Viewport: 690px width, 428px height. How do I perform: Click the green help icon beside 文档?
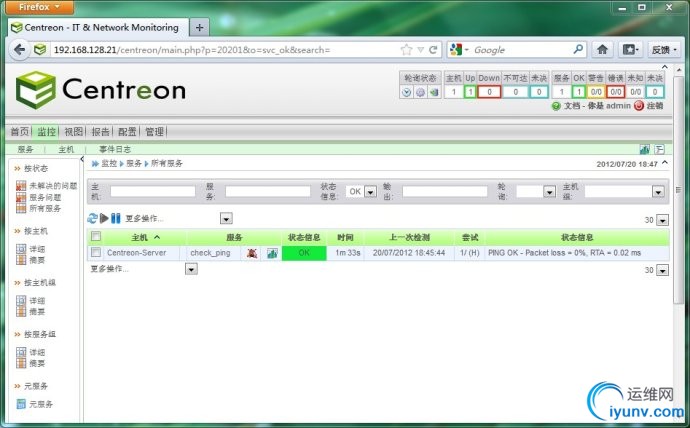click(556, 106)
